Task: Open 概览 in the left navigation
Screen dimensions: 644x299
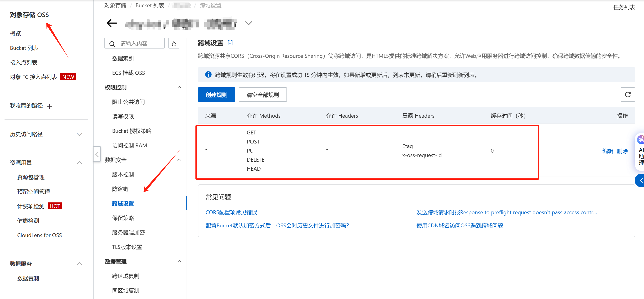Action: point(15,34)
